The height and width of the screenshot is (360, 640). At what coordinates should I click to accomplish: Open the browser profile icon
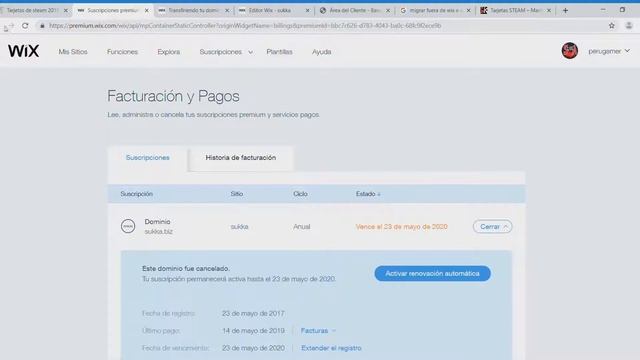pos(629,26)
